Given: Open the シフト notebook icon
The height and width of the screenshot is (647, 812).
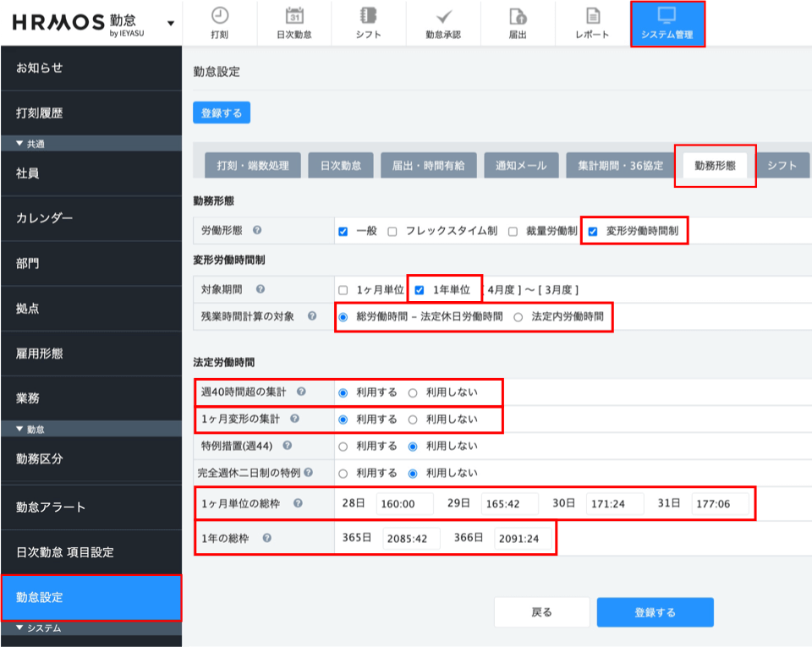Looking at the screenshot, I should 368,16.
